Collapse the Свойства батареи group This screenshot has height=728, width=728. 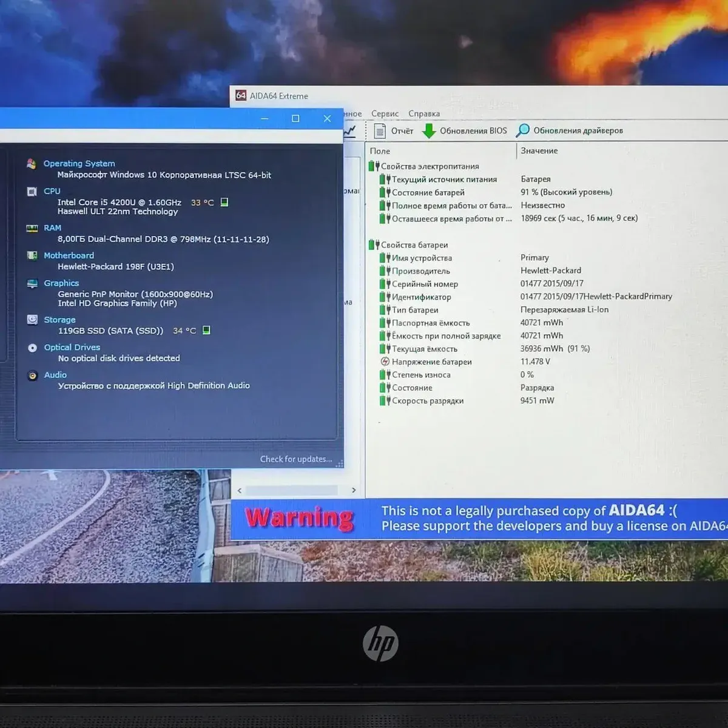click(x=373, y=245)
